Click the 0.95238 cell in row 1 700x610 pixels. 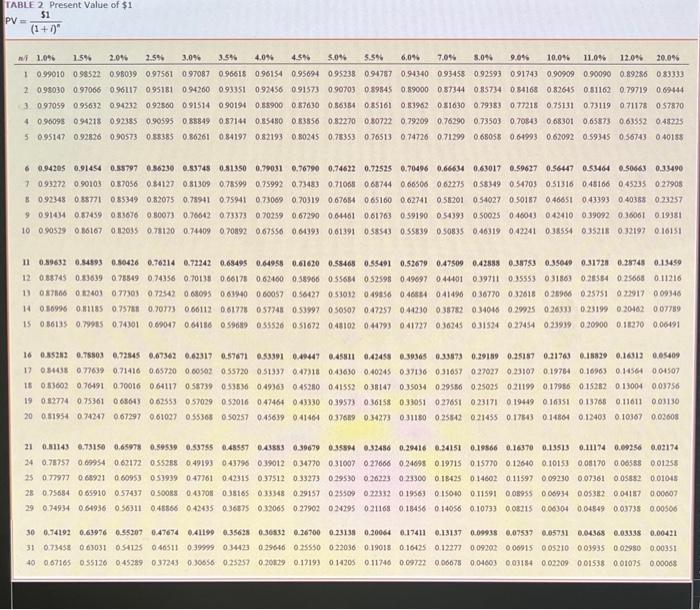coord(342,74)
